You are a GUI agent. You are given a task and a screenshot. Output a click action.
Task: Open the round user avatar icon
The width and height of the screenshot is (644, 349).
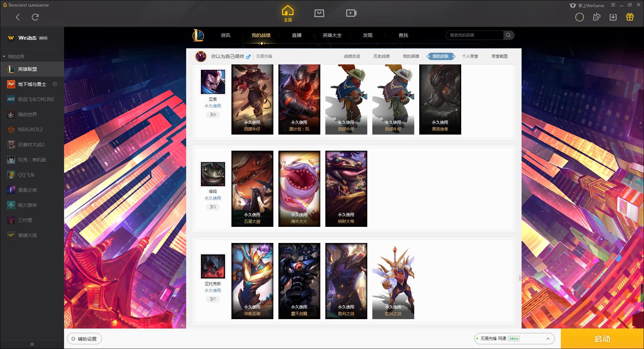pyautogui.click(x=580, y=17)
